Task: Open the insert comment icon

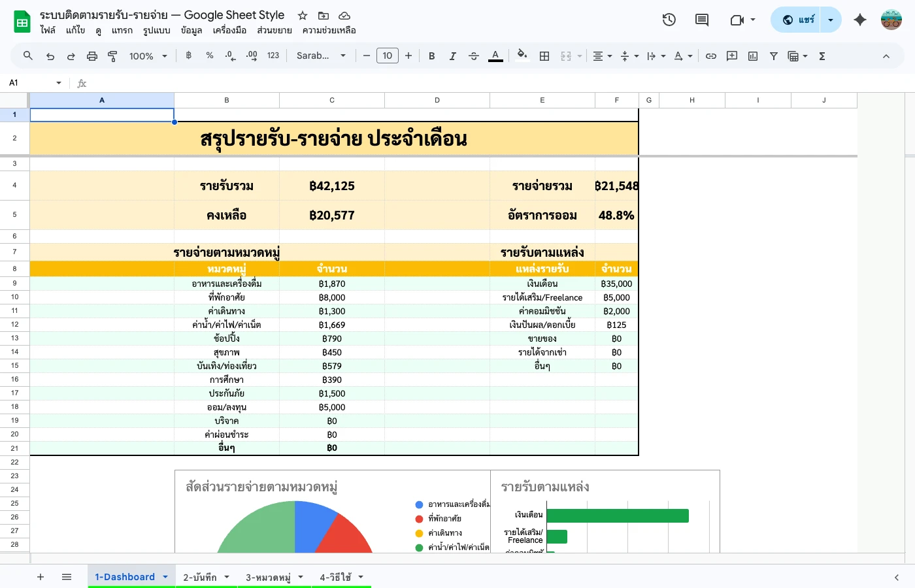Action: coord(732,56)
